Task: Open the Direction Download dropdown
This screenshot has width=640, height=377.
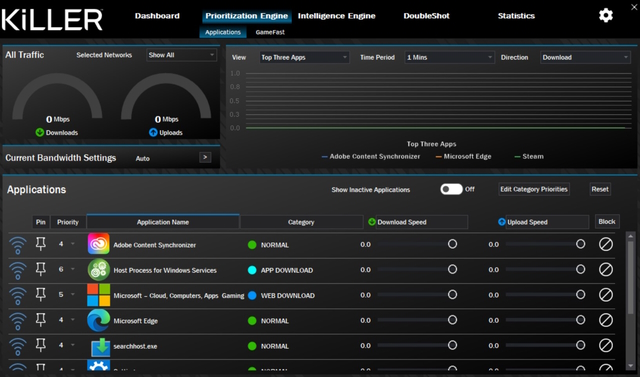Action: tap(585, 57)
